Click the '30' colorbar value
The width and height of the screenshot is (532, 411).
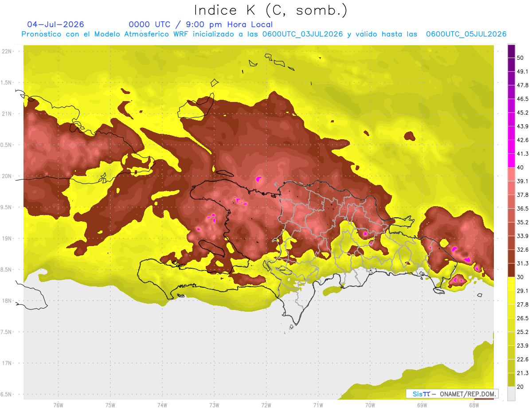[x=520, y=277]
